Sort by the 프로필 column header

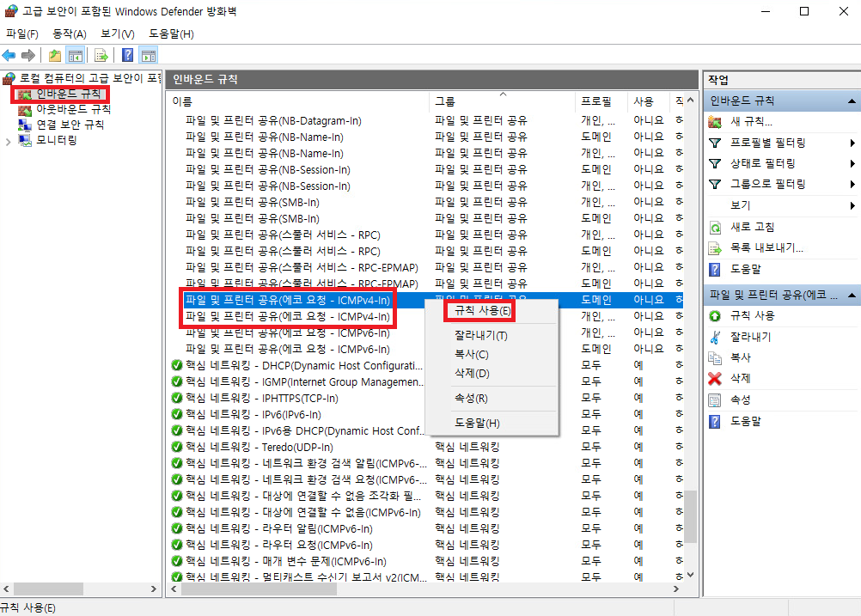tap(601, 101)
